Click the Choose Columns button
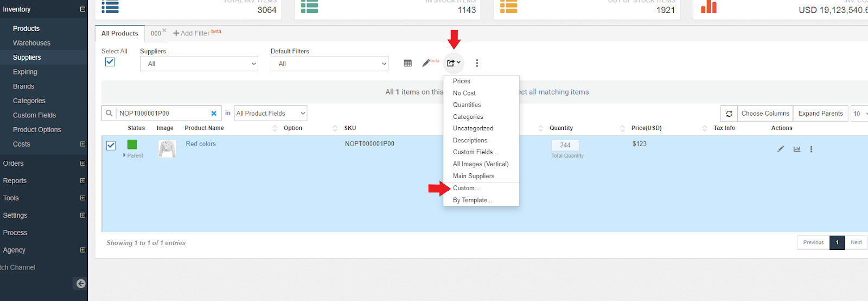868x301 pixels. click(x=765, y=114)
